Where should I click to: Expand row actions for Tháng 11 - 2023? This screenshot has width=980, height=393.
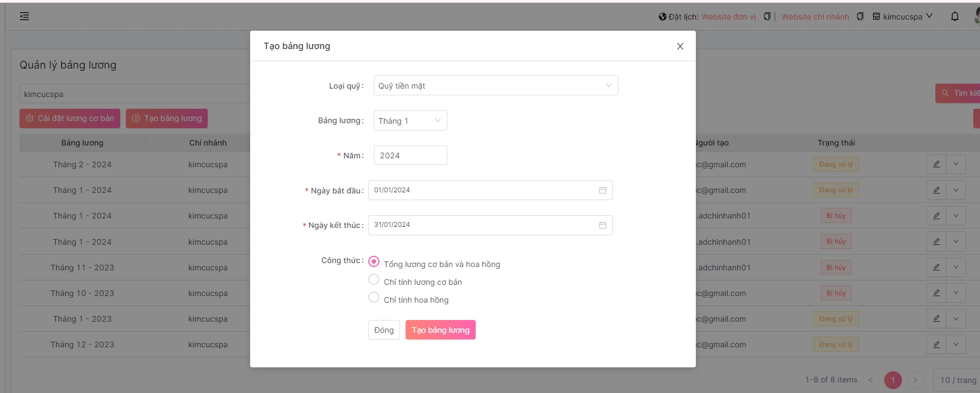tap(956, 268)
